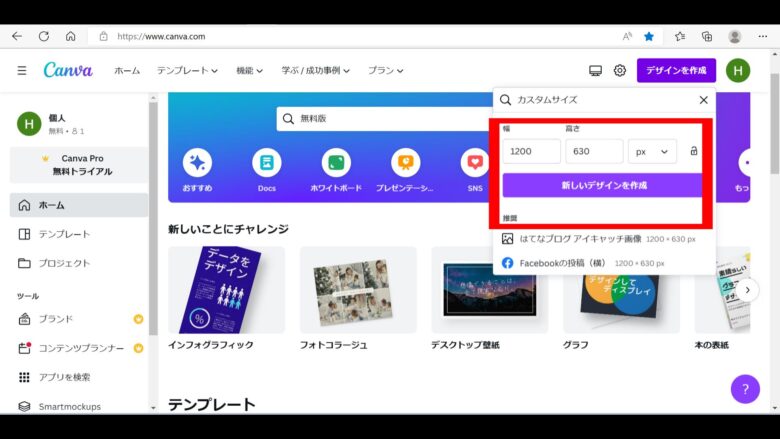Expand the テンプレート top menu
Image resolution: width=780 pixels, height=439 pixels.
pyautogui.click(x=188, y=71)
